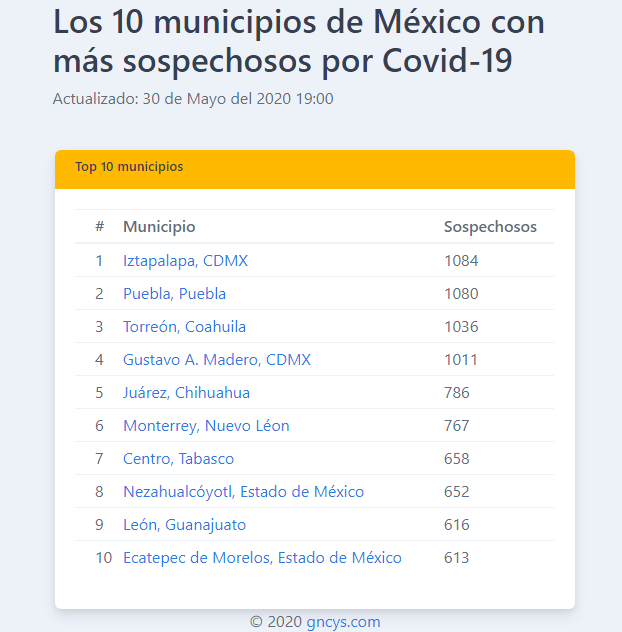This screenshot has width=622, height=632.
Task: Open the Centro, Tabasco link
Action: click(179, 459)
